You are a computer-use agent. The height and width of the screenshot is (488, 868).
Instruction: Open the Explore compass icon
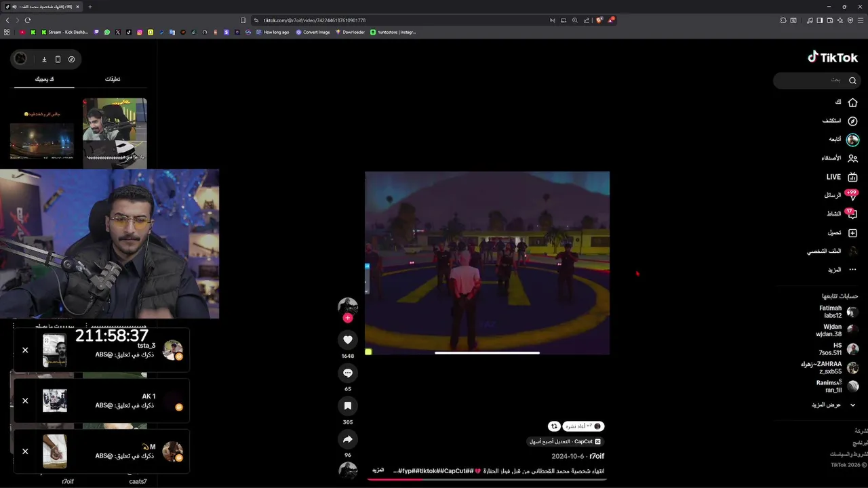click(x=852, y=121)
